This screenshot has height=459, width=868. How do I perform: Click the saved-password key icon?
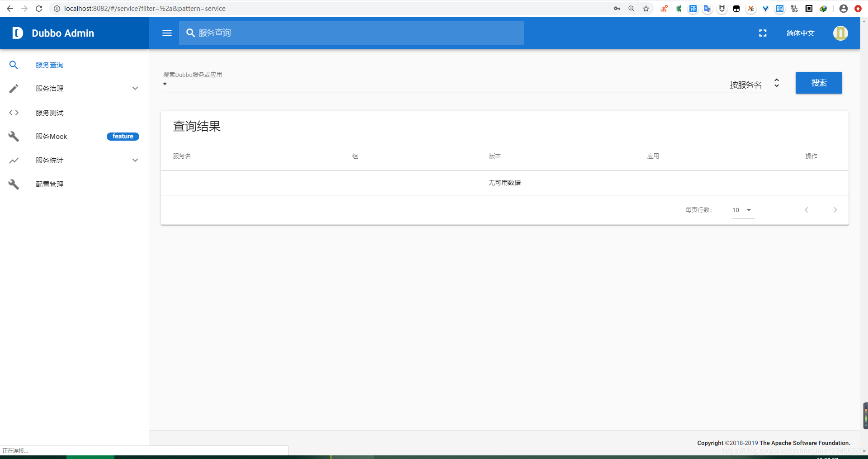(617, 9)
